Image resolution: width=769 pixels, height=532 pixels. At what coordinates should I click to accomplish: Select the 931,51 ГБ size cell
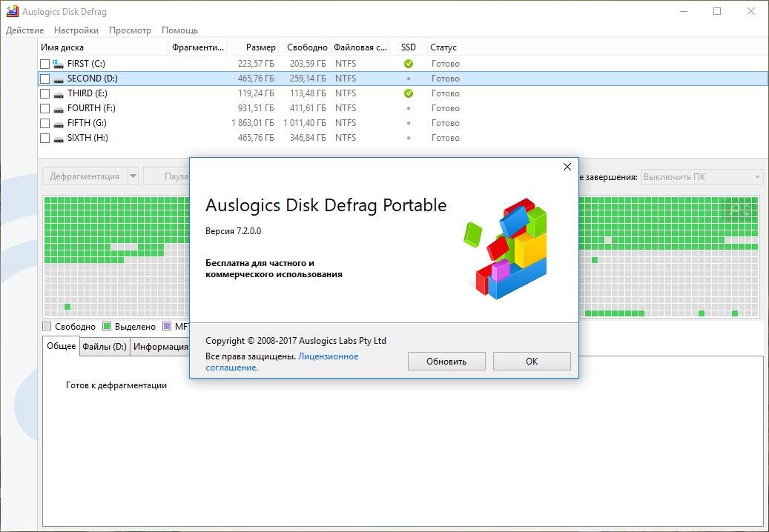(x=256, y=108)
